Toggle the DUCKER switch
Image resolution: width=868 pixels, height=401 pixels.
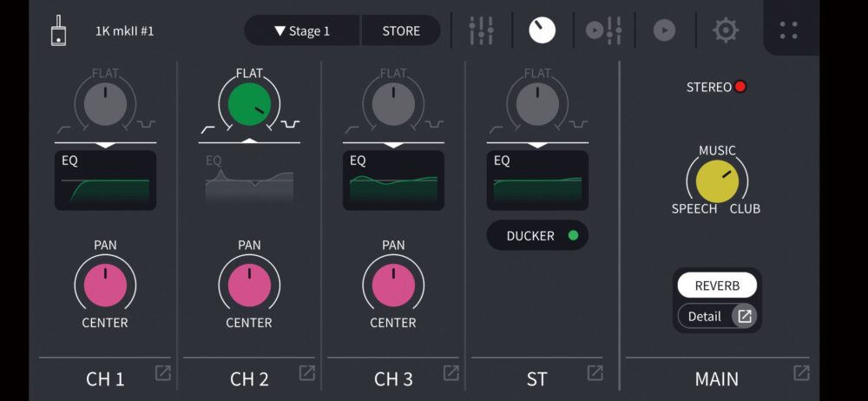tap(537, 235)
